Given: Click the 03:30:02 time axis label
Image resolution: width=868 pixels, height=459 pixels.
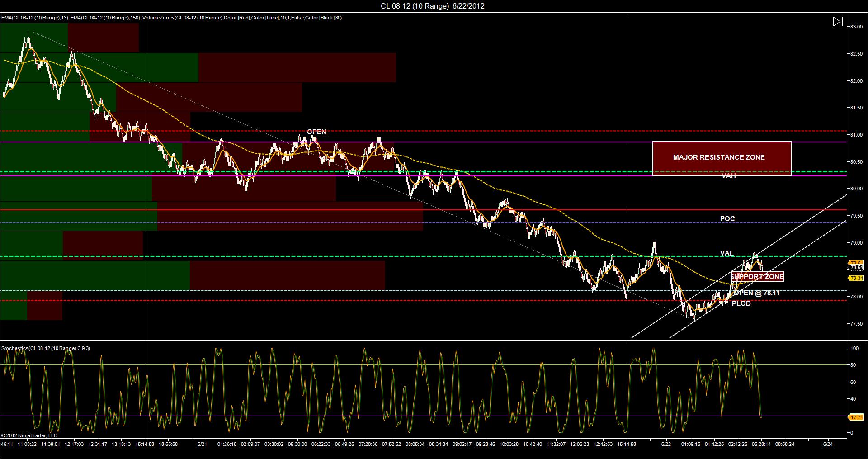Looking at the screenshot, I should tap(274, 445).
